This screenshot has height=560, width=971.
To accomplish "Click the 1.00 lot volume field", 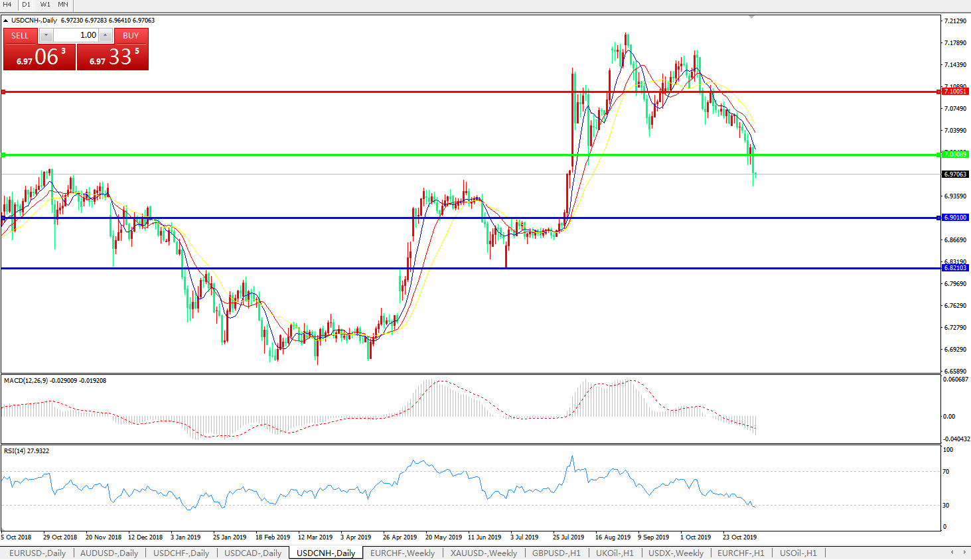I will pos(76,35).
